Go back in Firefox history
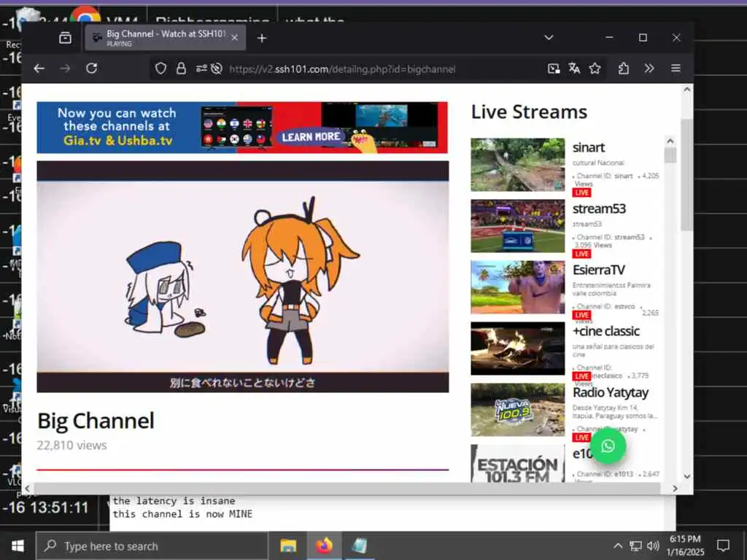This screenshot has height=560, width=747. [x=39, y=69]
